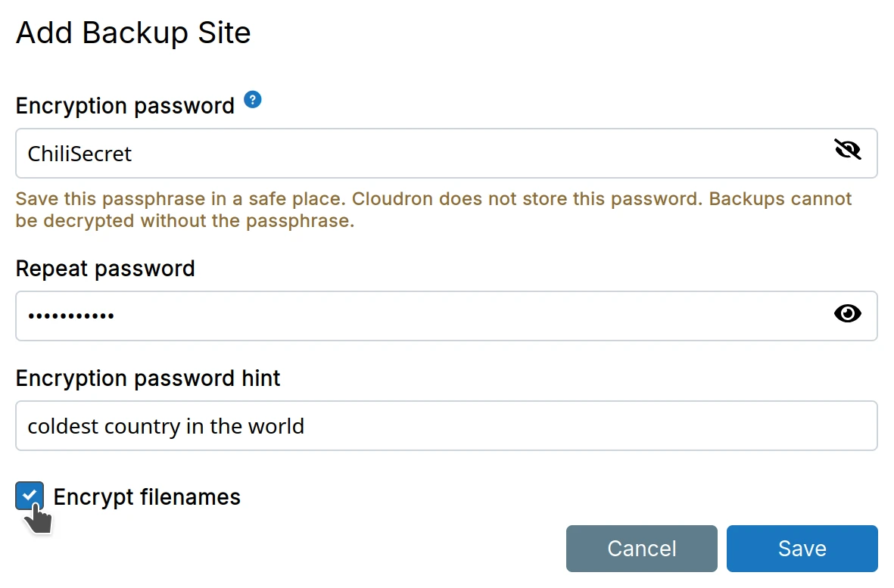
Task: Click the Add Backup Site heading
Action: 133,33
